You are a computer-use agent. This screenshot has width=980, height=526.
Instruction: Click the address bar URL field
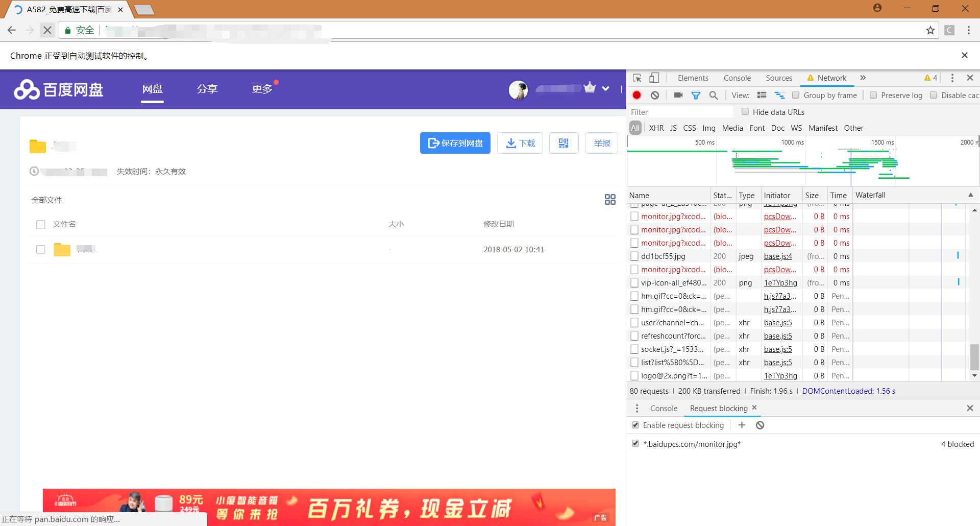click(510, 30)
